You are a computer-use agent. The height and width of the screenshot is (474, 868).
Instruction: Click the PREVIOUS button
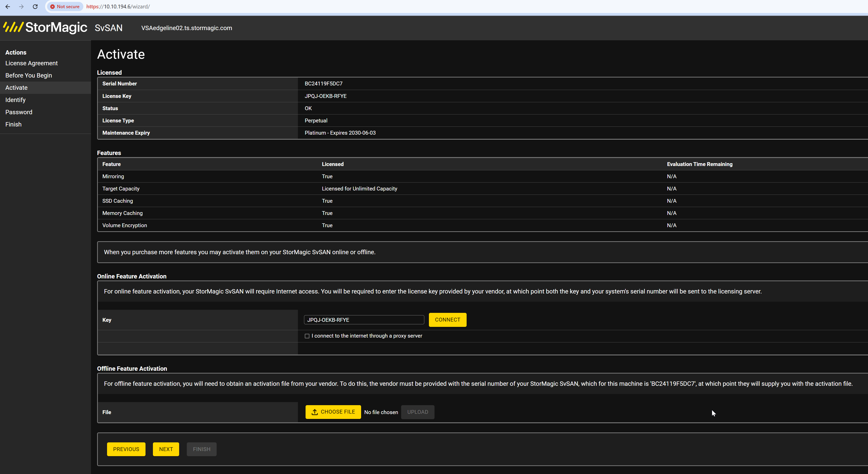click(x=126, y=449)
